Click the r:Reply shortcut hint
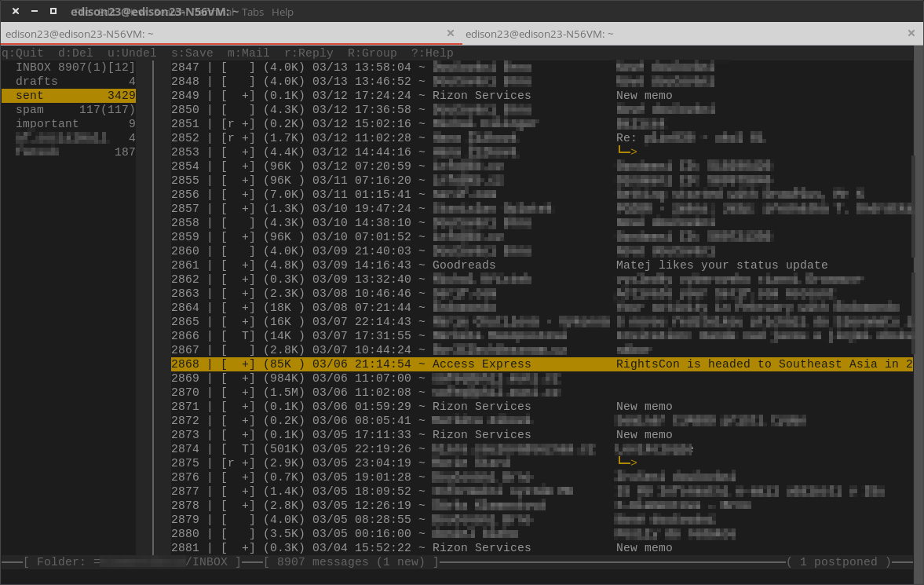The width and height of the screenshot is (924, 585). pyautogui.click(x=309, y=53)
